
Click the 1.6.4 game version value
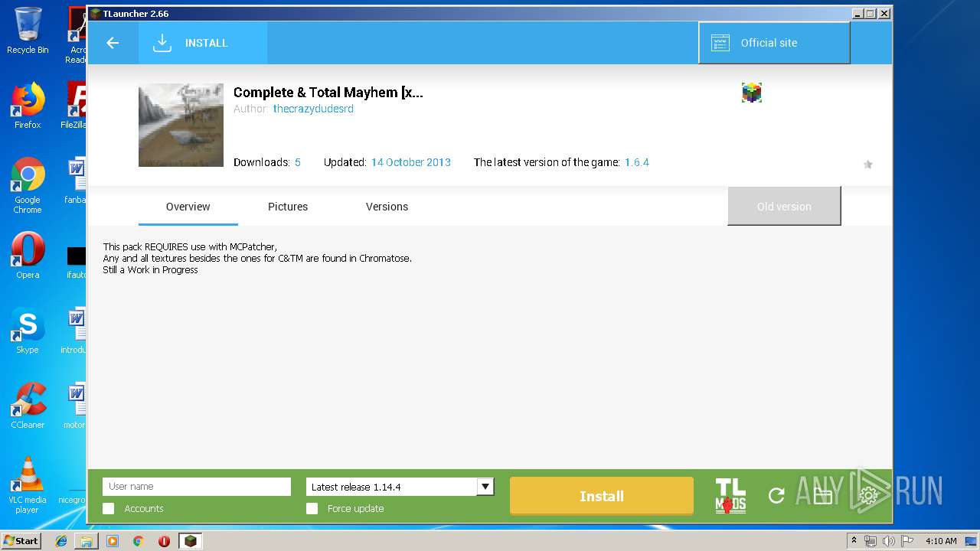point(637,162)
